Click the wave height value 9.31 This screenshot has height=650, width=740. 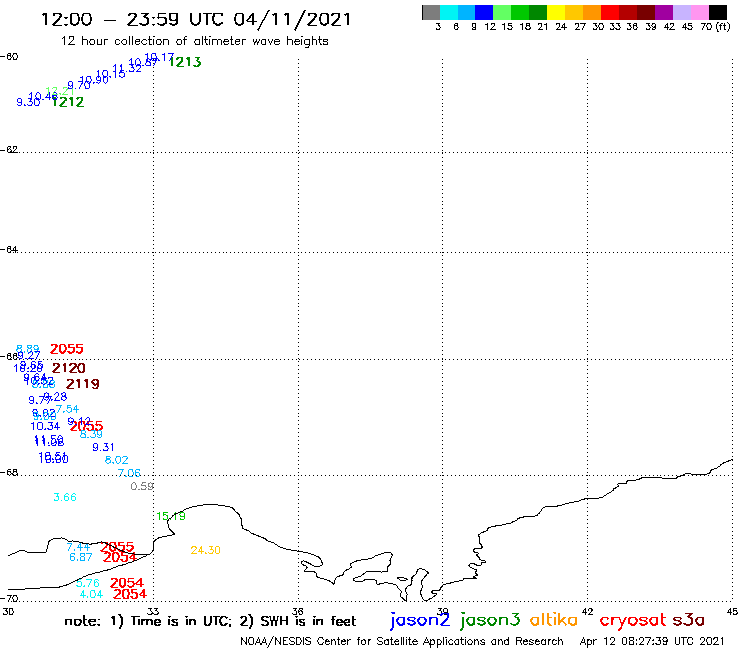(x=103, y=447)
